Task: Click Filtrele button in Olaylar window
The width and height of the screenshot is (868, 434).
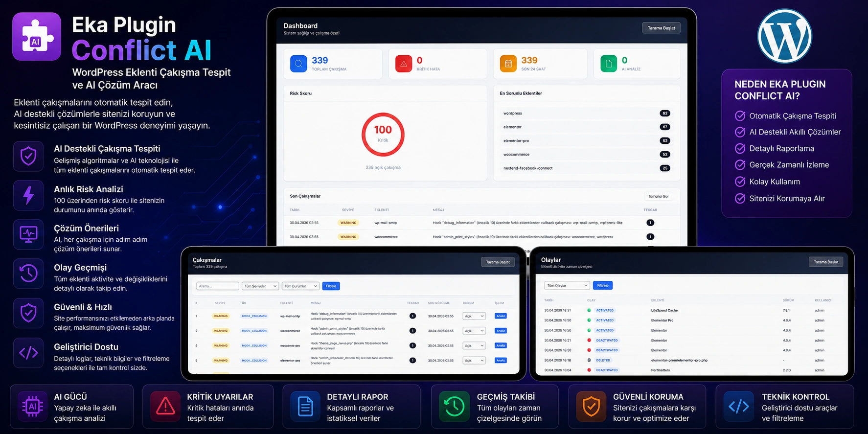Action: [603, 285]
